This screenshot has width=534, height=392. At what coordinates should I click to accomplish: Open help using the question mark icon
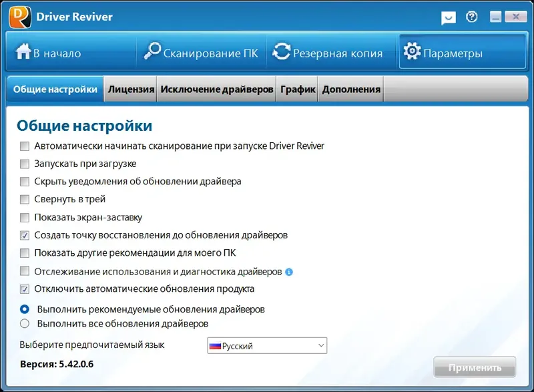click(x=471, y=17)
